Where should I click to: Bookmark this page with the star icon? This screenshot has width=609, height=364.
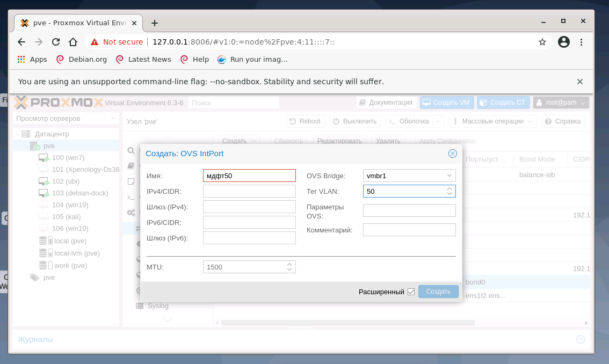tap(542, 42)
